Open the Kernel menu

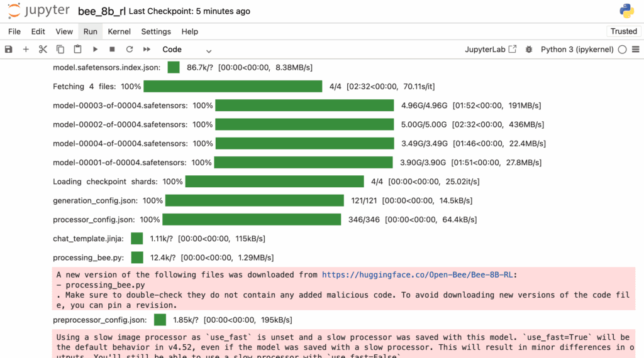(x=119, y=31)
